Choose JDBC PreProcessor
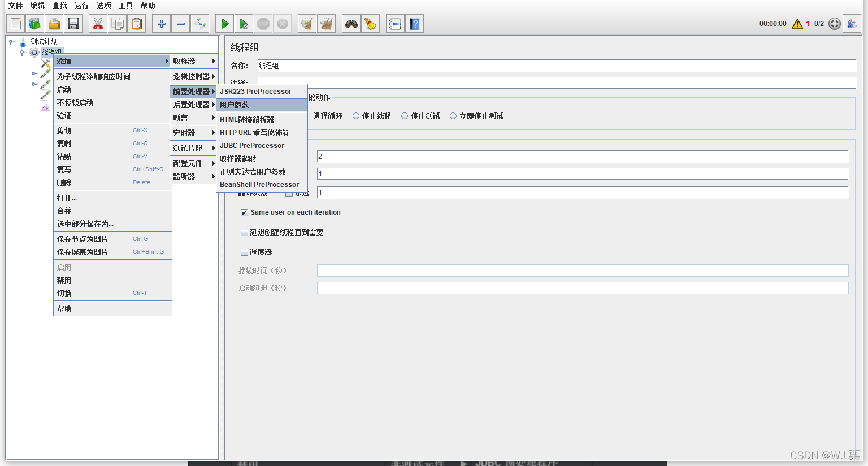 262,146
